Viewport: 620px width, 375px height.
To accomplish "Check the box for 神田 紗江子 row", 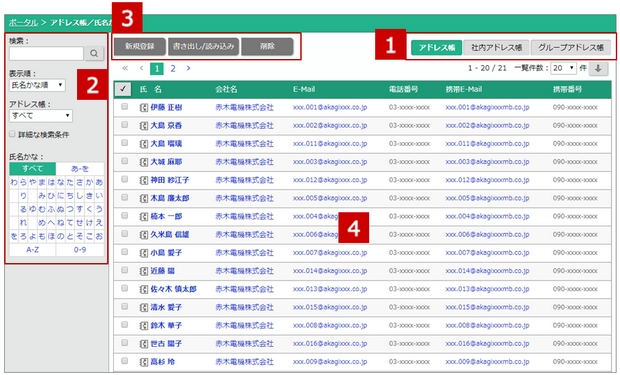I will click(125, 179).
